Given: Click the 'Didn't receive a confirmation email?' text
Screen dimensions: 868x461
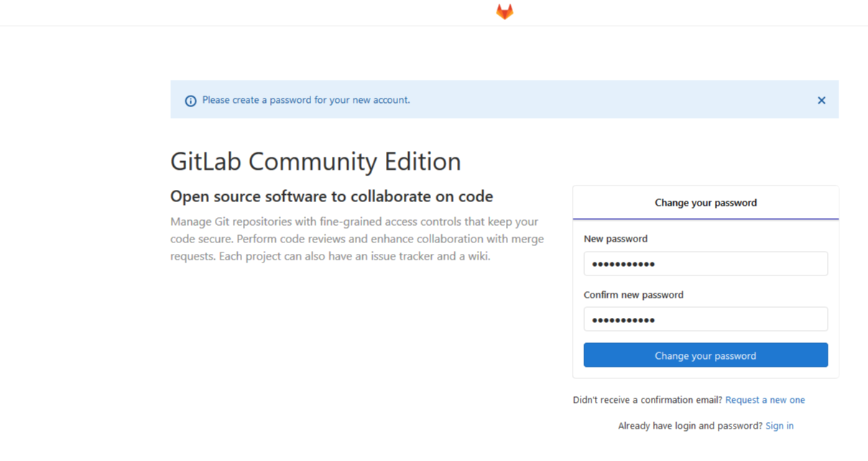Looking at the screenshot, I should click(647, 400).
